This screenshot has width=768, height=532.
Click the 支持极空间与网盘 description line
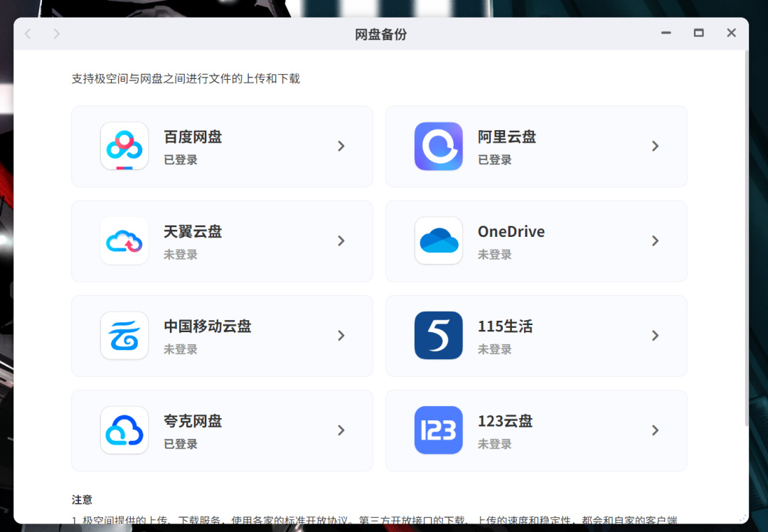(x=186, y=78)
